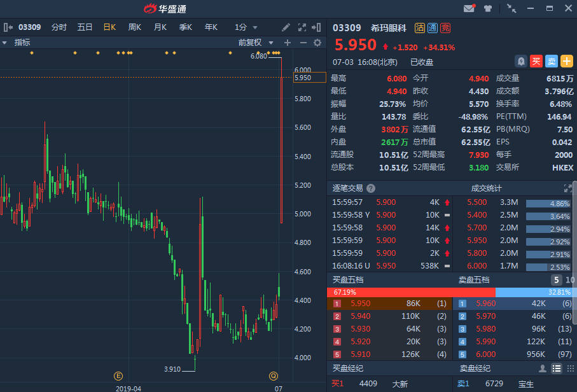The height and width of the screenshot is (392, 577).
Task: Switch broker queue to list view
Action: [557, 368]
